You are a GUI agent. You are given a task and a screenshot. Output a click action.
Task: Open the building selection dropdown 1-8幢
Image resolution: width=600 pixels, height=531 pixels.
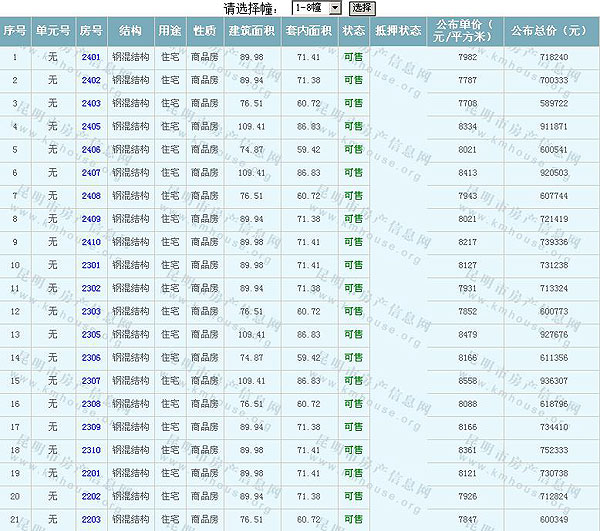click(x=316, y=8)
